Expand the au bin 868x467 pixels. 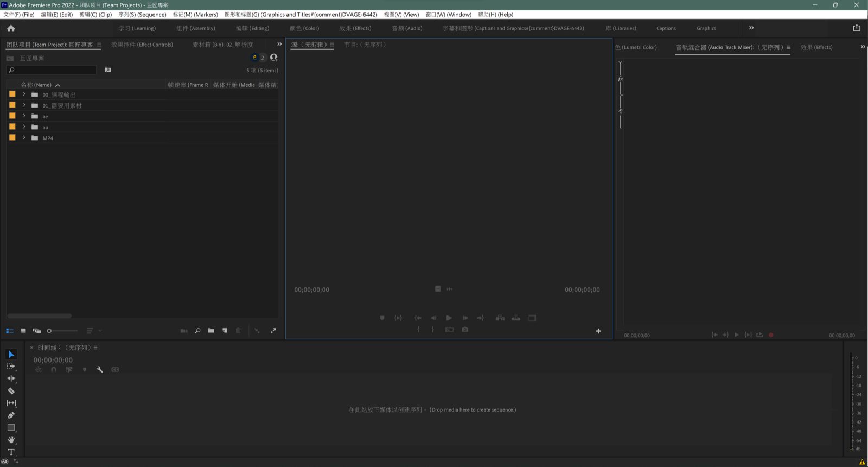click(24, 127)
